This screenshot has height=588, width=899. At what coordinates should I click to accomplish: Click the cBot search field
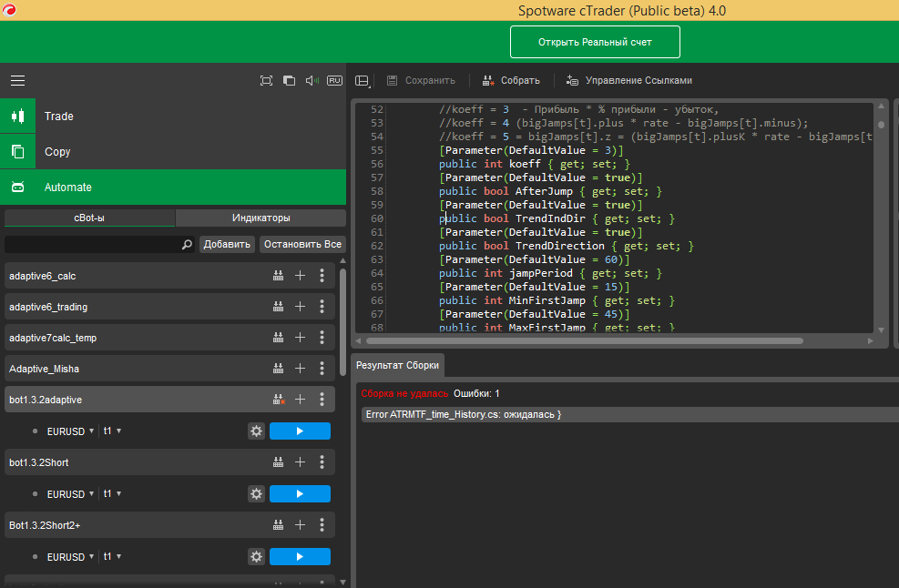(99, 244)
